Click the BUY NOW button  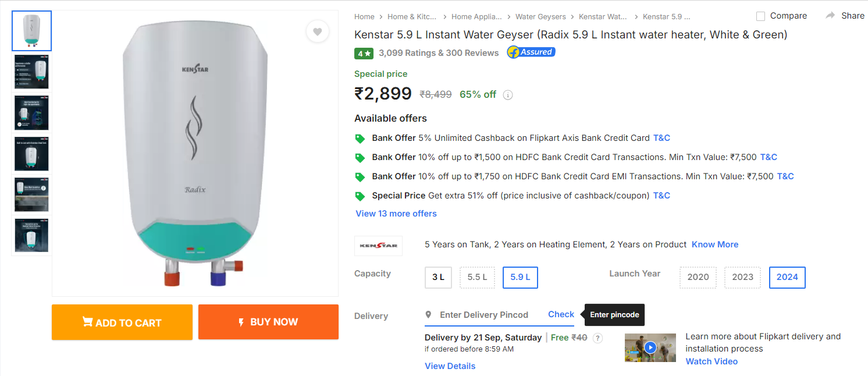click(x=268, y=322)
